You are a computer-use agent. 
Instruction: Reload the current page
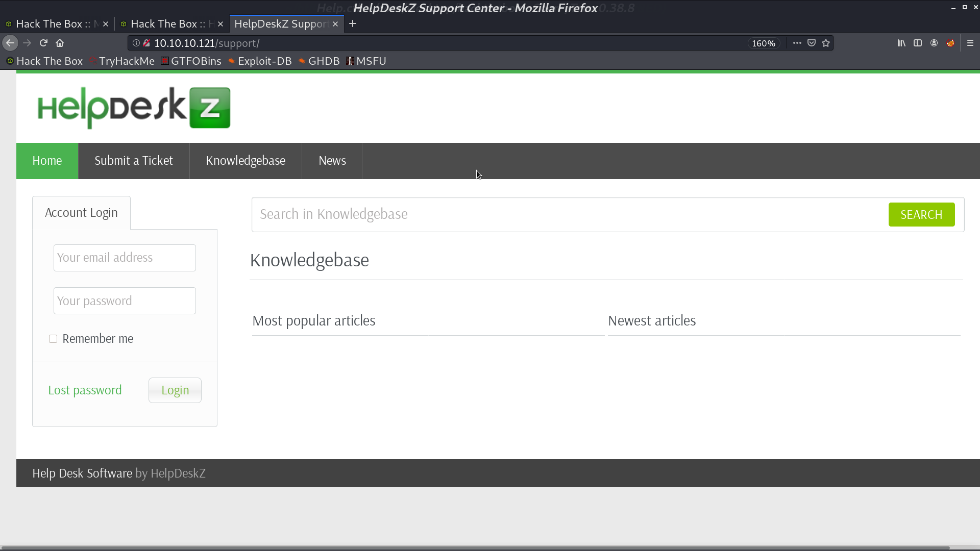(x=43, y=43)
